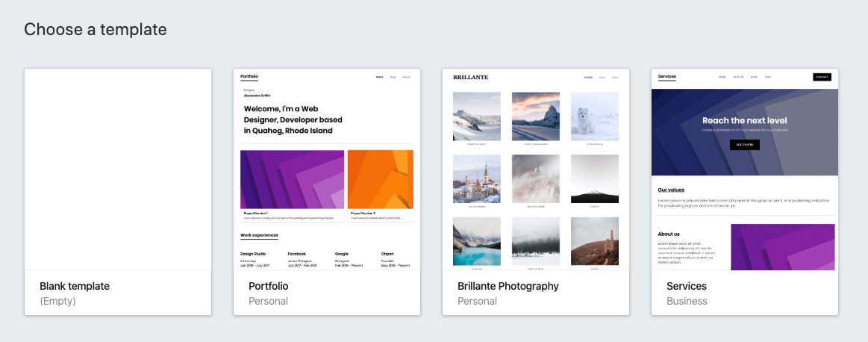Click the 'Work experiences' heading in Portfolio preview

259,235
